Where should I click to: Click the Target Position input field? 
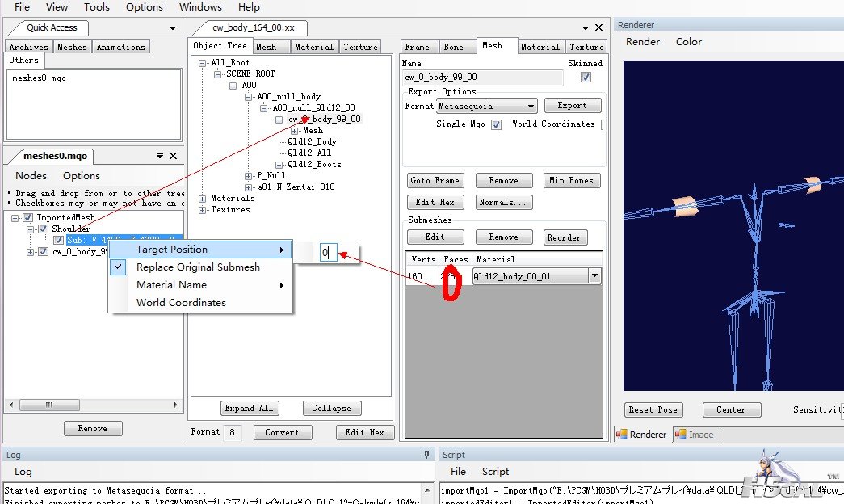[x=327, y=253]
